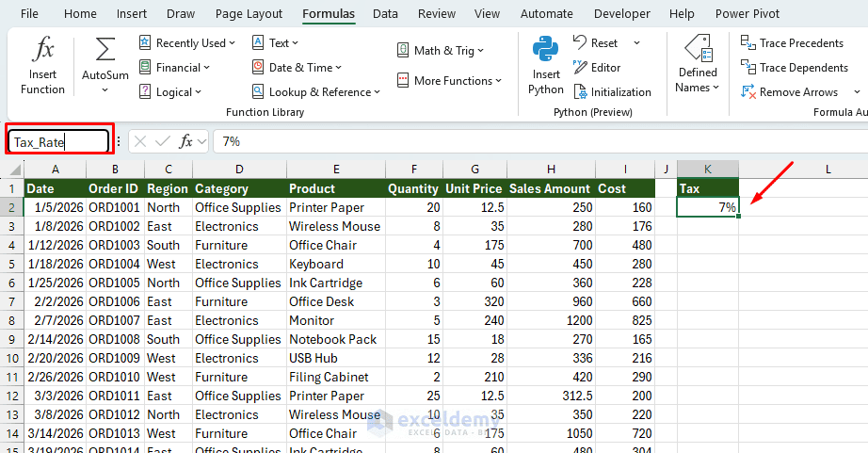Image resolution: width=868 pixels, height=453 pixels.
Task: Click the More Functions icon
Action: 403,80
